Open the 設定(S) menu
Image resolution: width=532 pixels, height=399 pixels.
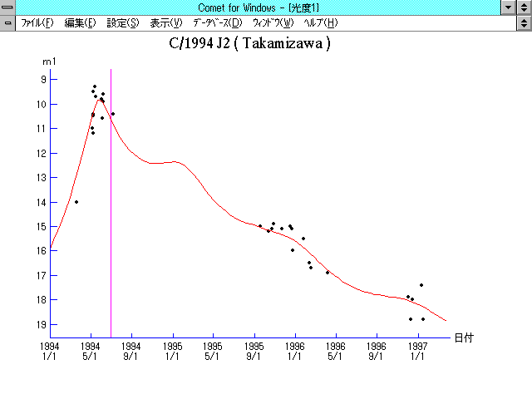123,22
